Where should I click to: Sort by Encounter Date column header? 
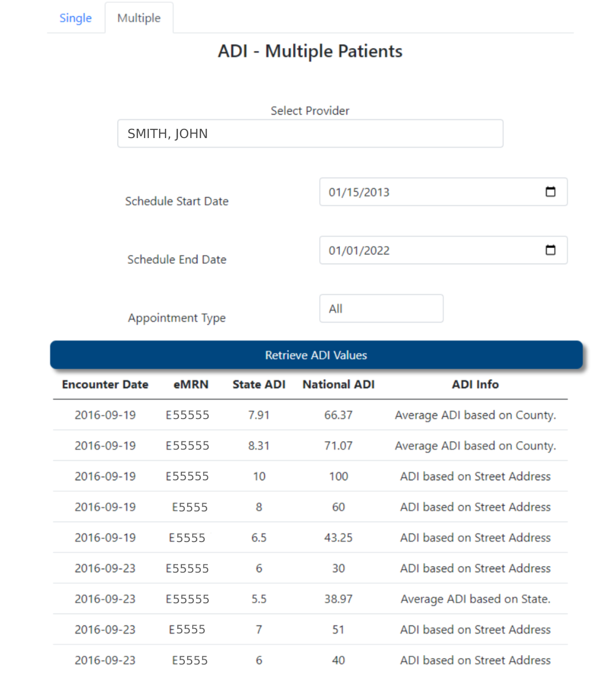tap(105, 385)
